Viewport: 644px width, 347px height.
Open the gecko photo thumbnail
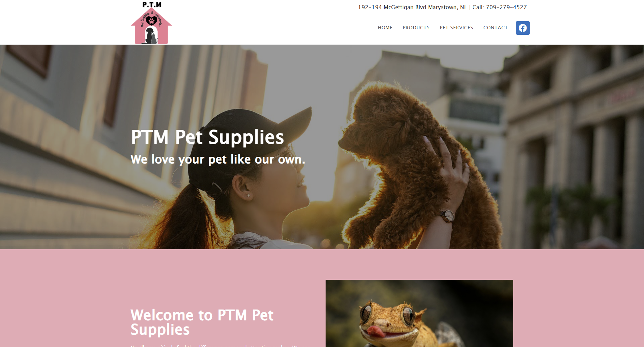pos(419,314)
